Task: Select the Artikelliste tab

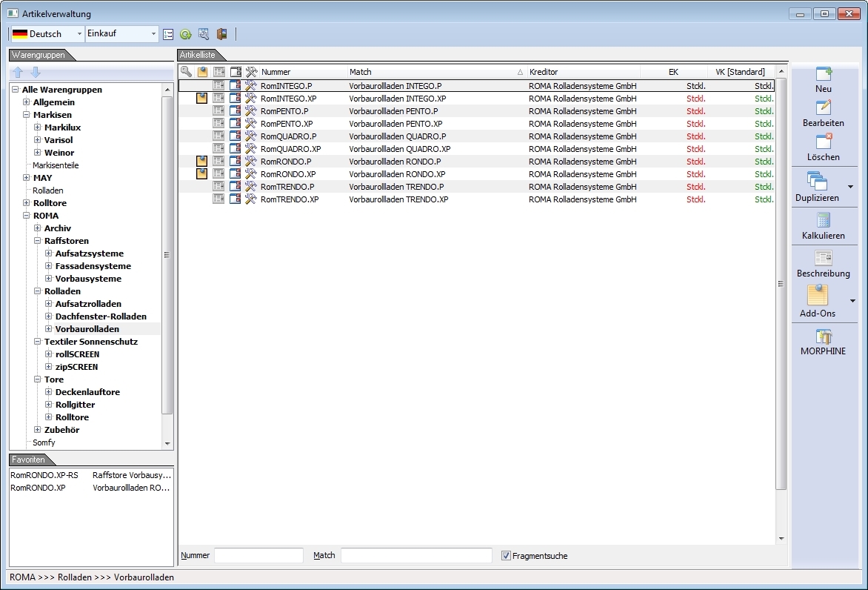Action: click(x=196, y=55)
